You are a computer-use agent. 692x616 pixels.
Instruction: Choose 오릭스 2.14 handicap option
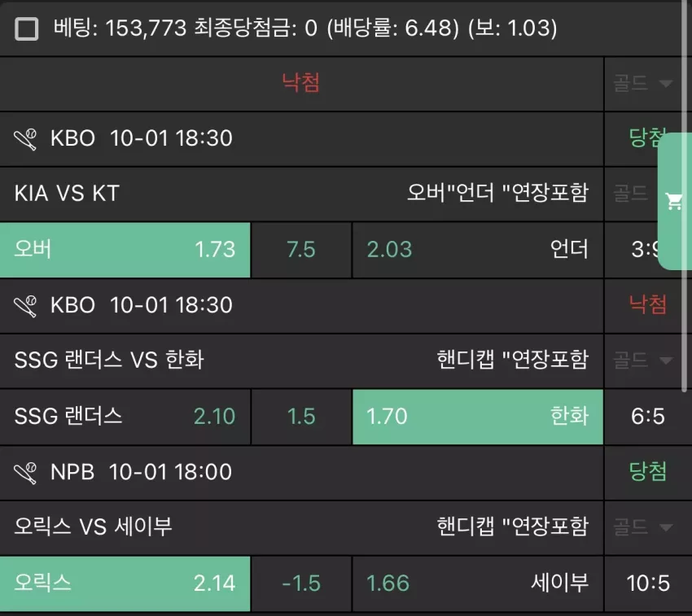click(125, 583)
